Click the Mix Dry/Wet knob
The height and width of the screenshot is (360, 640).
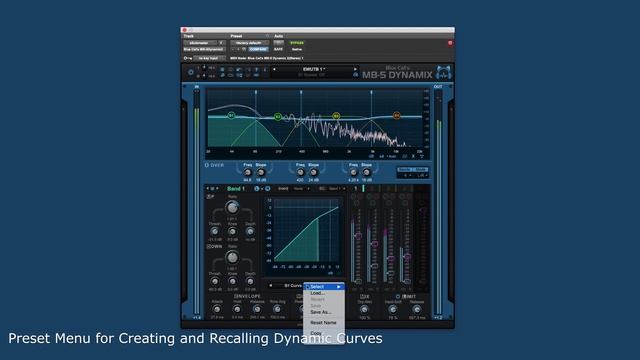364,310
